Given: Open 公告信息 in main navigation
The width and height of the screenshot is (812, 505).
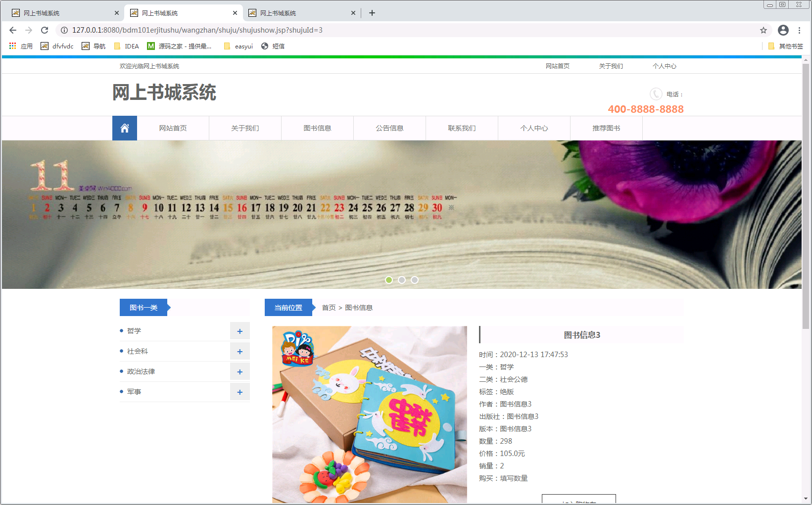Looking at the screenshot, I should pyautogui.click(x=390, y=128).
